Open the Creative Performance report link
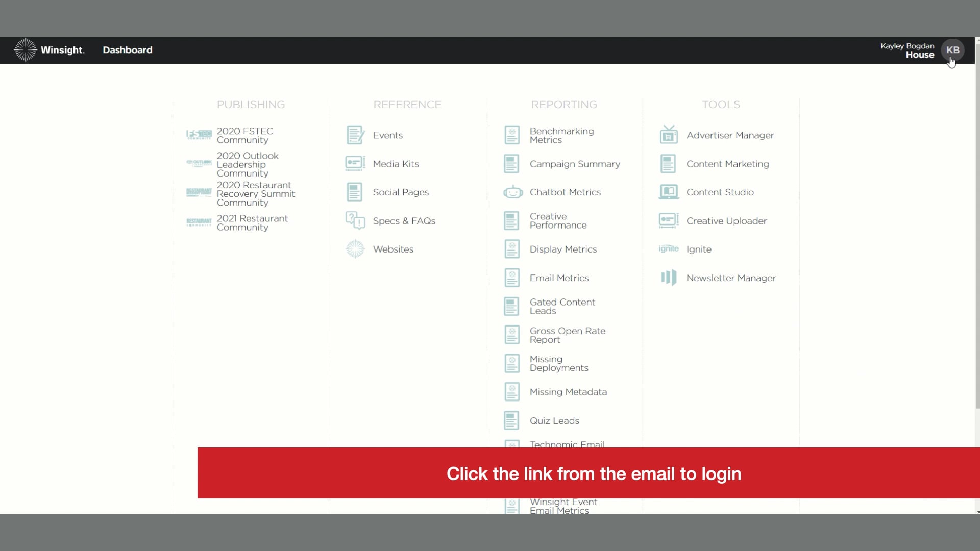 pyautogui.click(x=558, y=221)
